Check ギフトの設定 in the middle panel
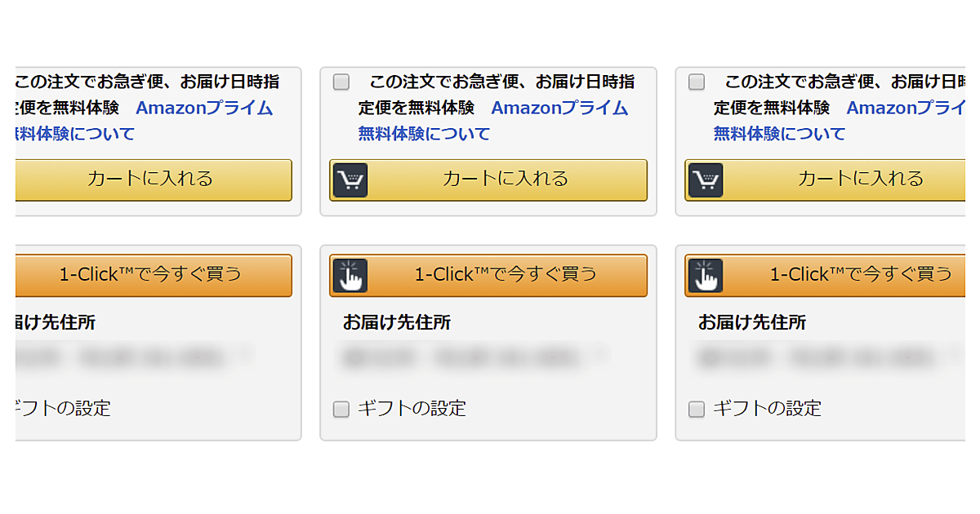This screenshot has height=514, width=980. pos(341,409)
